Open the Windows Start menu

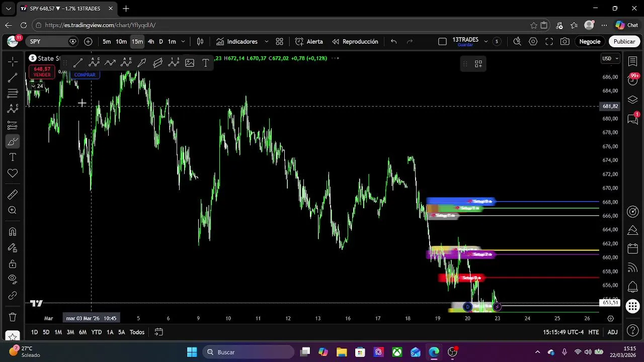pos(192,352)
